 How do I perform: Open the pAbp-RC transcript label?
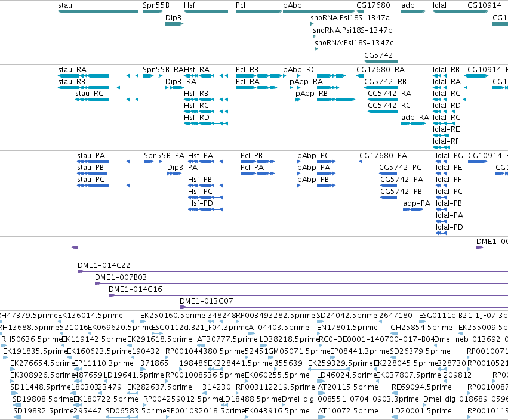[x=299, y=70]
